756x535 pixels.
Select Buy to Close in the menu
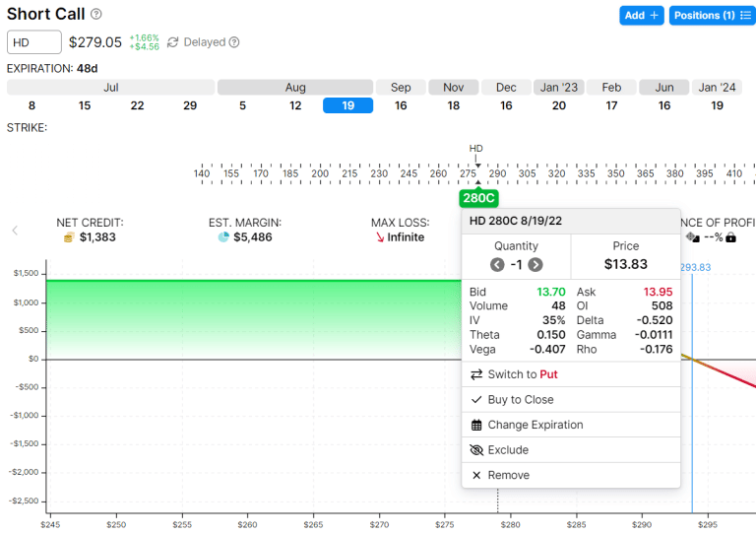click(x=520, y=400)
